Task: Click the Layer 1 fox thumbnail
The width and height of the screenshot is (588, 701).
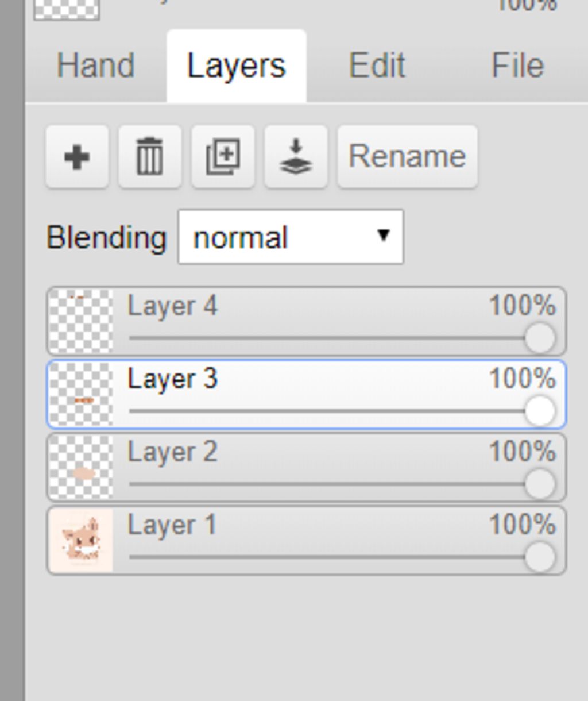Action: click(x=80, y=540)
